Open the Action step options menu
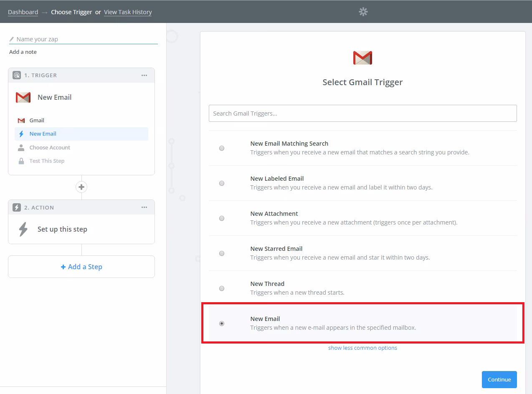 (x=144, y=207)
